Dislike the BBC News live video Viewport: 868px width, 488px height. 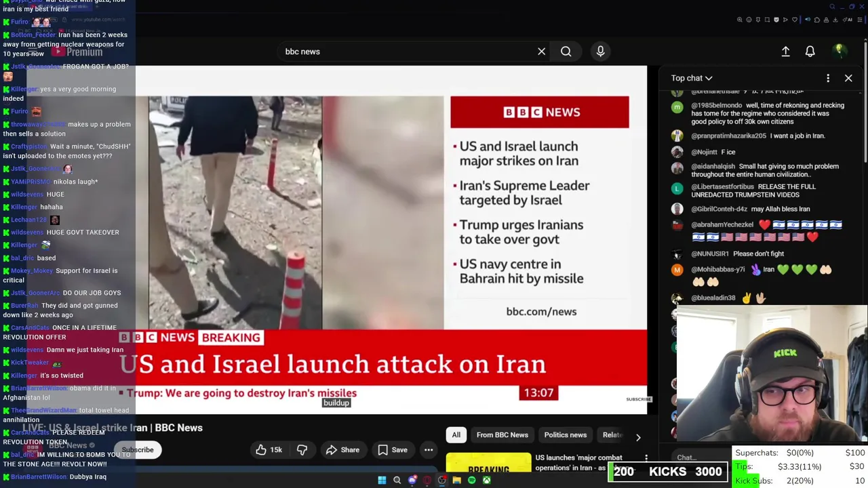point(302,450)
